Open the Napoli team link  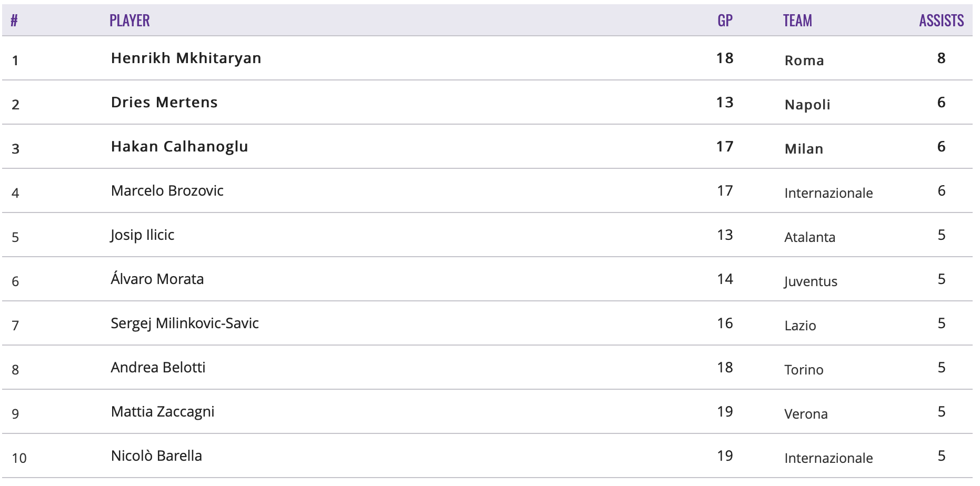pos(807,105)
